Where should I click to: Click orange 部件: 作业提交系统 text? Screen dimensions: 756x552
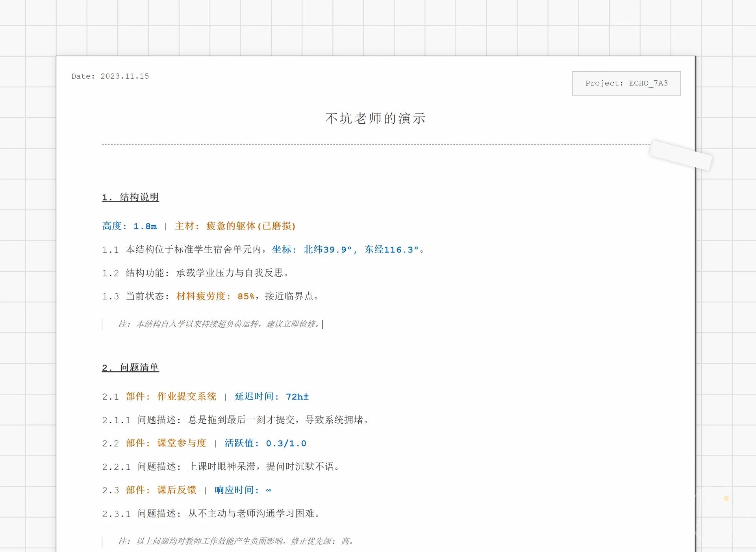click(171, 396)
